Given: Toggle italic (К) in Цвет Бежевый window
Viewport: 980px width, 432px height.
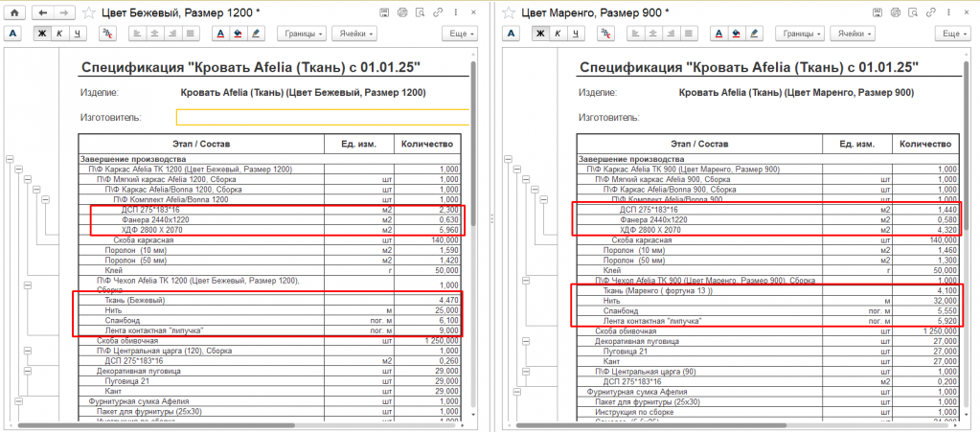Looking at the screenshot, I should pyautogui.click(x=59, y=34).
